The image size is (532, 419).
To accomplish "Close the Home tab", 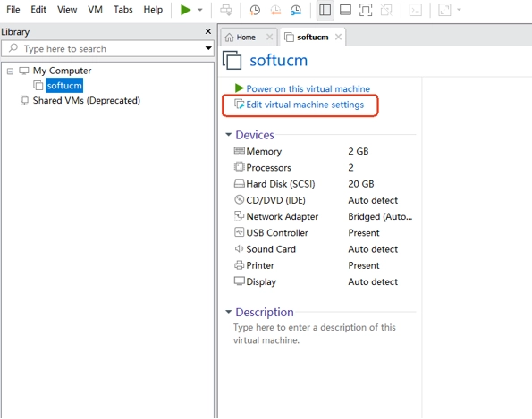I will pos(269,37).
